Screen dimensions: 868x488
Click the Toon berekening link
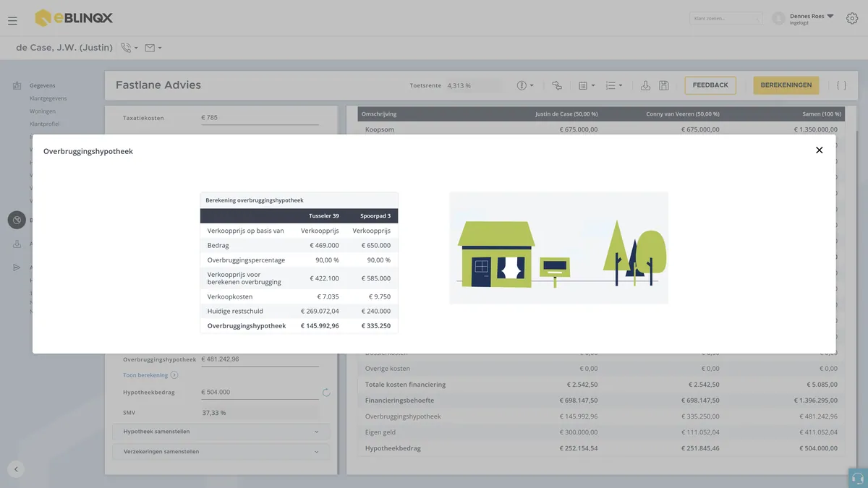pyautogui.click(x=145, y=375)
